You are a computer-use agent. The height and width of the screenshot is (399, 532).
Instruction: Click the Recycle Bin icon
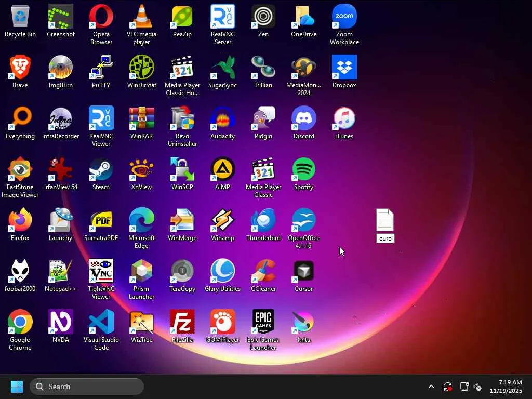[20, 17]
